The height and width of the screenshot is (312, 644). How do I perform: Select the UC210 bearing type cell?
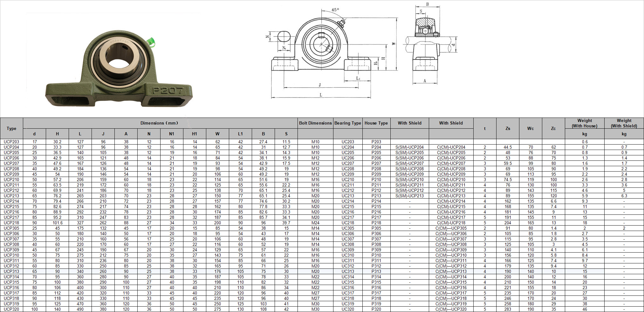pyautogui.click(x=348, y=180)
